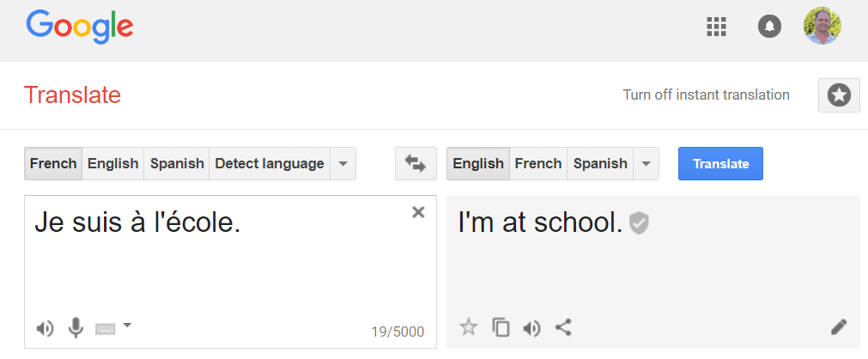Star the translation to save it
Viewport: 868px width, 359px height.
click(468, 327)
